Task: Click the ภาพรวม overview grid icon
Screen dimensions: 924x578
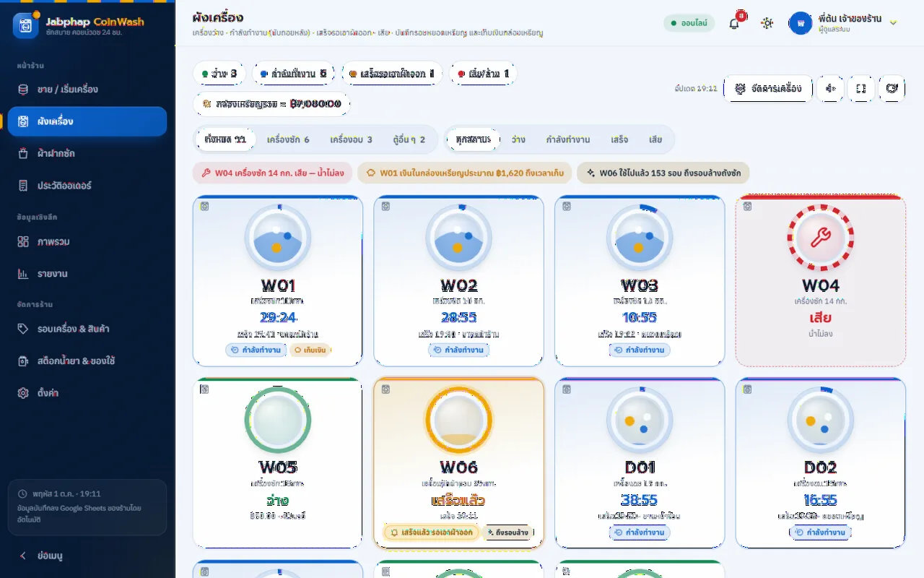Action: coord(23,242)
